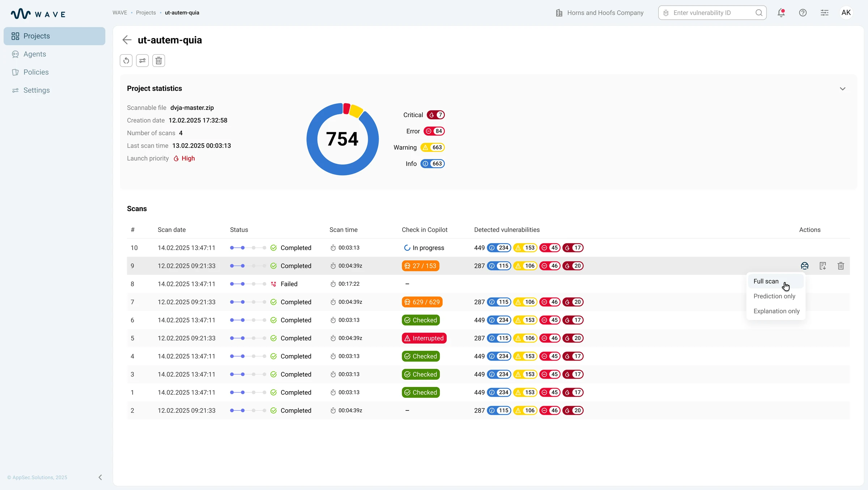Click the critical badge 17 in row 3
Viewport: 868px width, 490px height.
[x=573, y=374]
